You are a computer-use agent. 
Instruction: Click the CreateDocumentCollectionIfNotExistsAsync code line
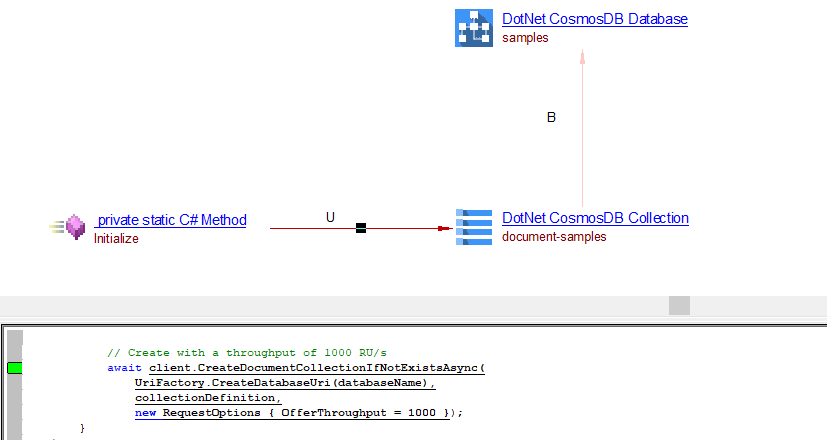[316, 368]
